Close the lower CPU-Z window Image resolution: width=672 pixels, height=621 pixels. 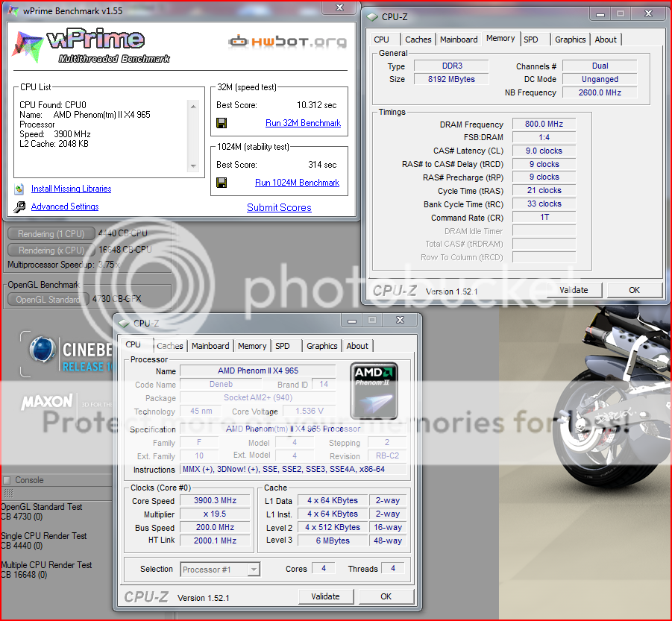pyautogui.click(x=400, y=320)
